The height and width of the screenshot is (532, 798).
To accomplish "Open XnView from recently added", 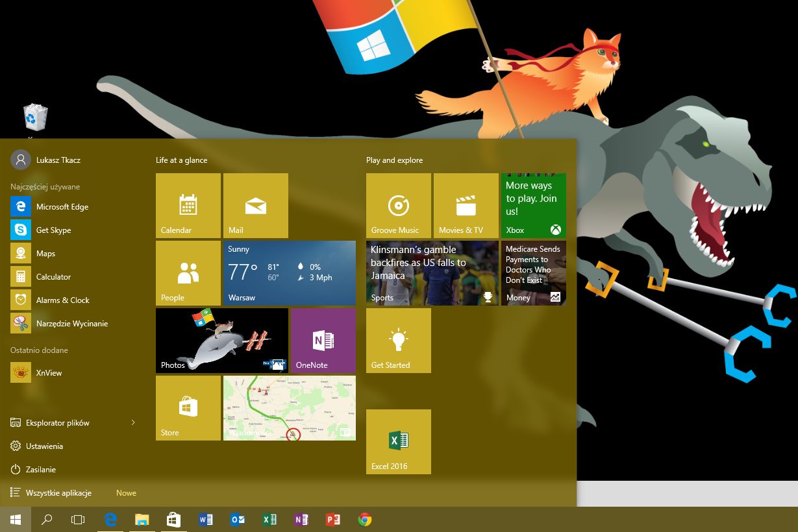I will [x=73, y=372].
